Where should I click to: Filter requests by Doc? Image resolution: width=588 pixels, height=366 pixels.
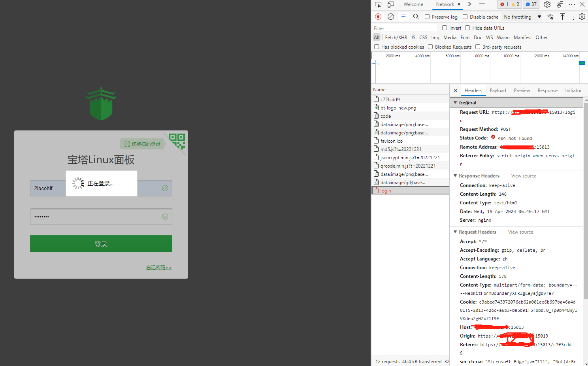click(478, 38)
